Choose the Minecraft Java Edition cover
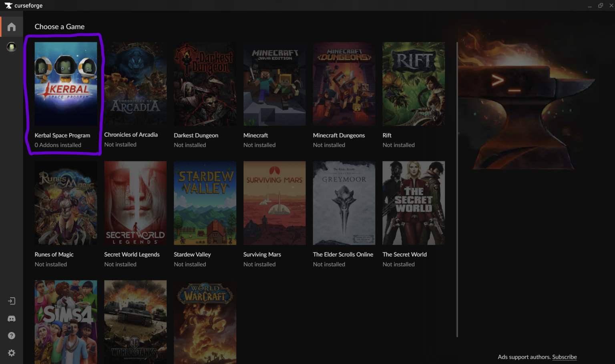Screen dimensions: 615x364 [274, 84]
